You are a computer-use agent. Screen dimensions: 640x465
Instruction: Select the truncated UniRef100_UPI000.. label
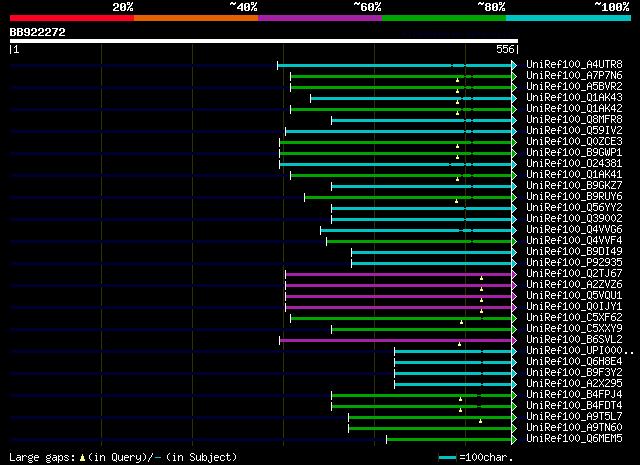580,351
